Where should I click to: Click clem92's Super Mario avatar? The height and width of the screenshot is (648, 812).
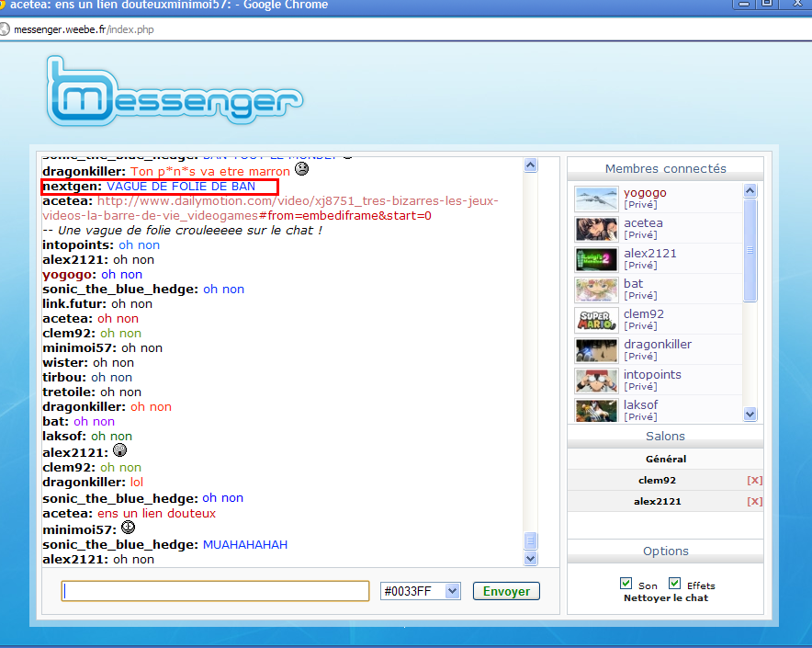[x=596, y=320]
